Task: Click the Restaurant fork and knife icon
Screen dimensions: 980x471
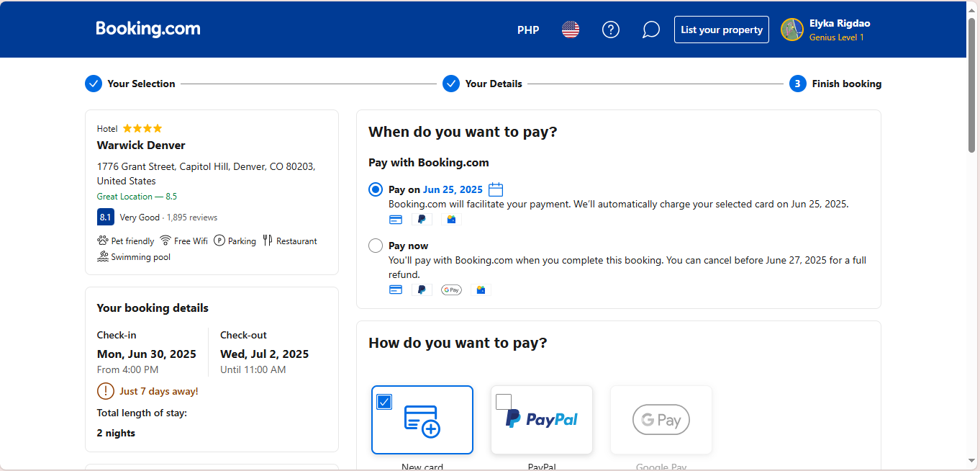Action: click(x=268, y=241)
